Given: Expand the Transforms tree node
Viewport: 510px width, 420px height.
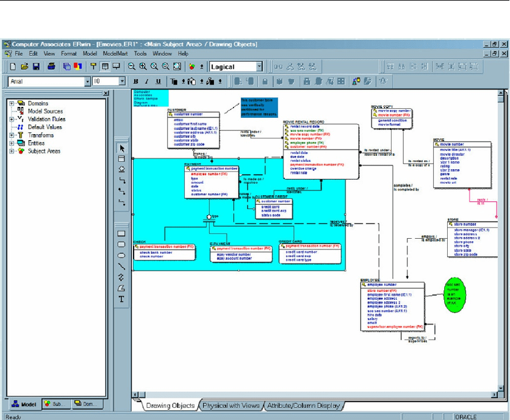Looking at the screenshot, I should coord(11,135).
